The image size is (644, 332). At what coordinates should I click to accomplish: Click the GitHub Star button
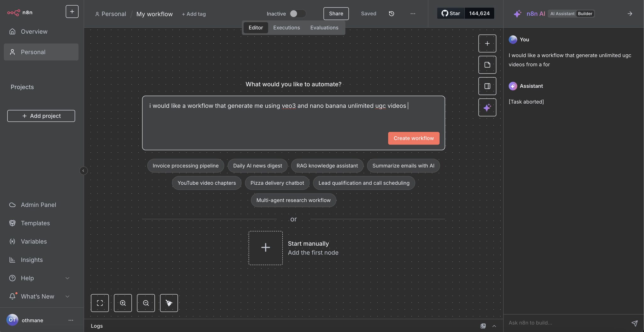pos(451,13)
